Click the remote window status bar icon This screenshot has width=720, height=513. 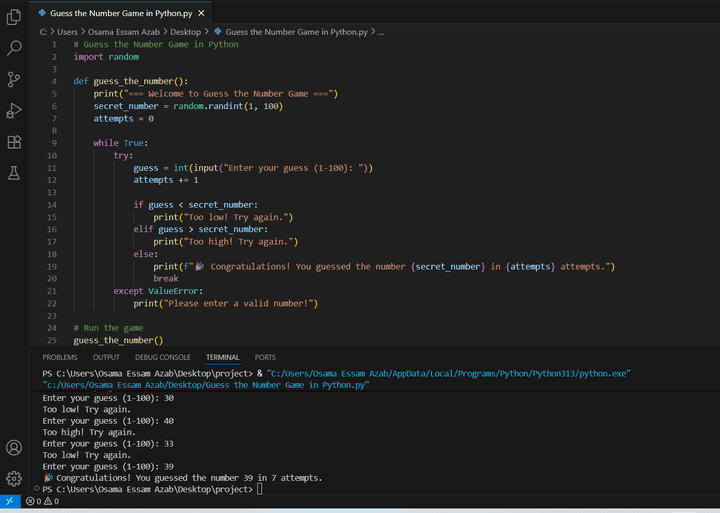pyautogui.click(x=10, y=502)
